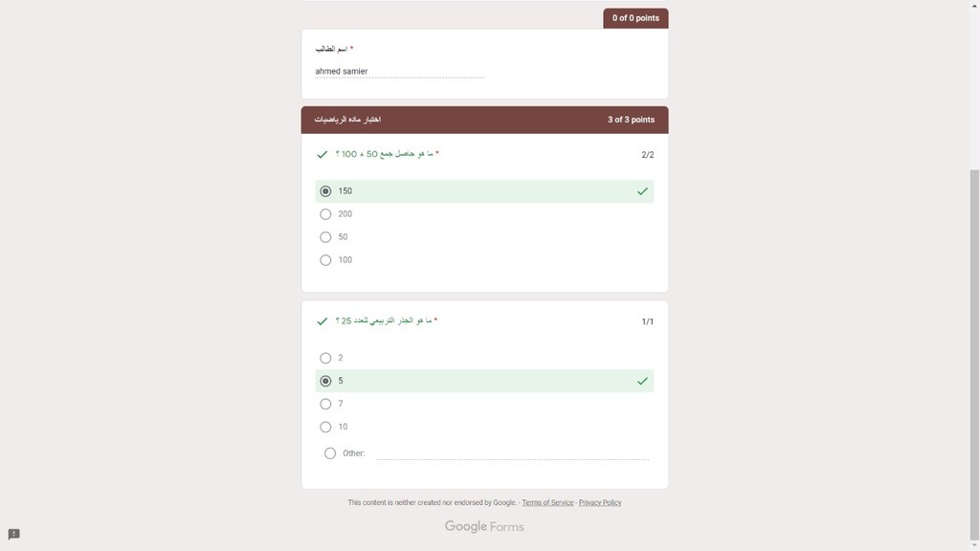Select the 200 radio option

coord(325,214)
